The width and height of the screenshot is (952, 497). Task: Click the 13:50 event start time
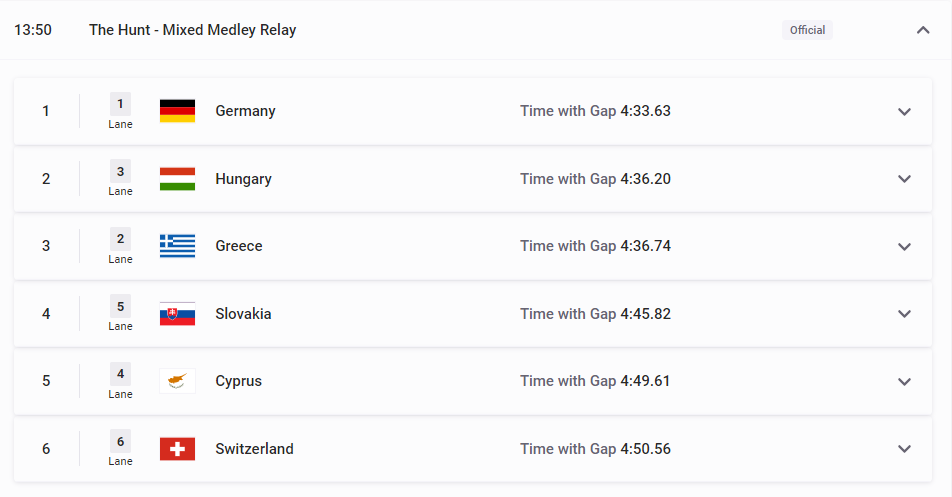[33, 30]
